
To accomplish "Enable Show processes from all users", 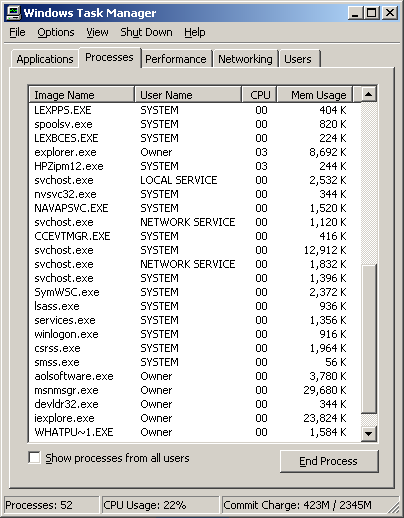I will (35, 458).
